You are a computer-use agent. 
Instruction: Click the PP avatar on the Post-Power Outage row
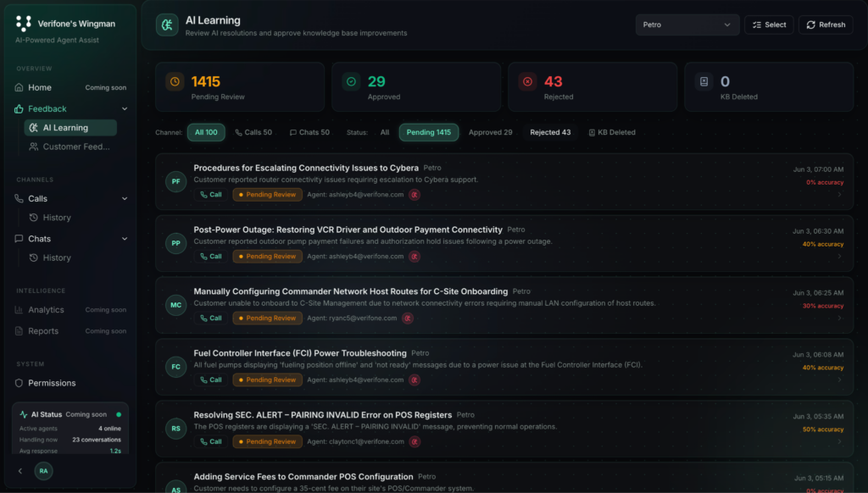(x=175, y=243)
